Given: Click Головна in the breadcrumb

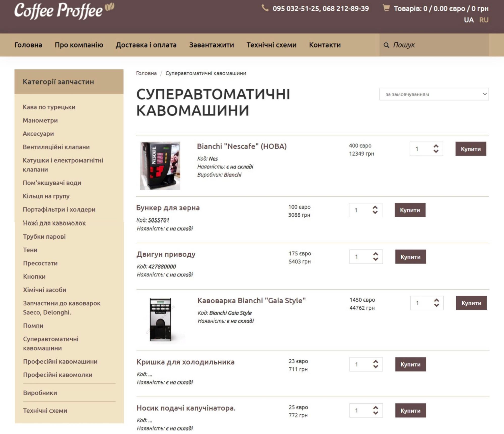Looking at the screenshot, I should coord(146,73).
